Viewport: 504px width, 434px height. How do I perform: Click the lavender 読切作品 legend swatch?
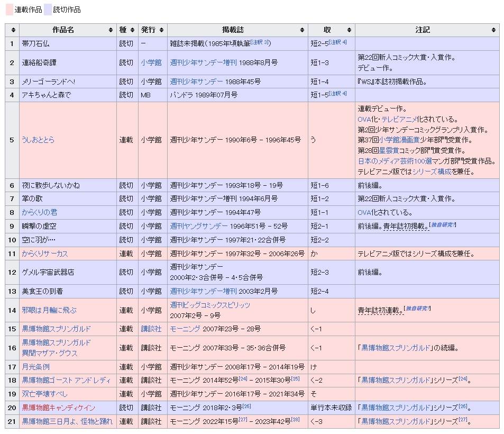click(x=48, y=10)
